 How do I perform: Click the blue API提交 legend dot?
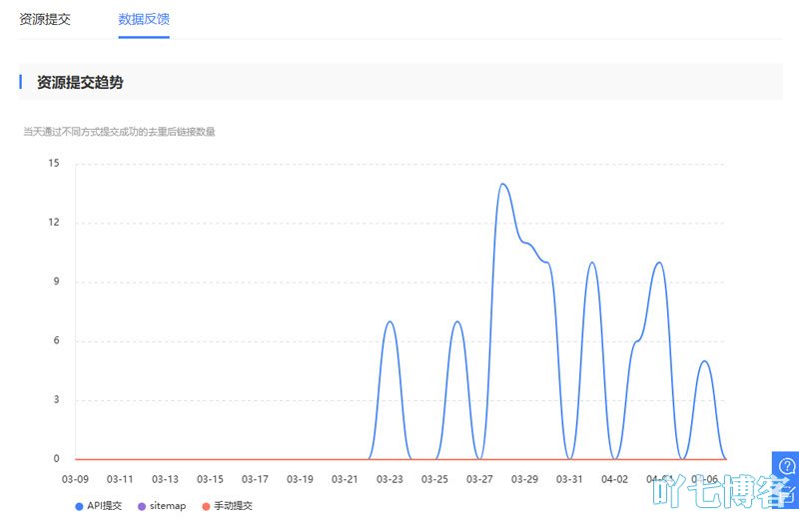(80, 506)
